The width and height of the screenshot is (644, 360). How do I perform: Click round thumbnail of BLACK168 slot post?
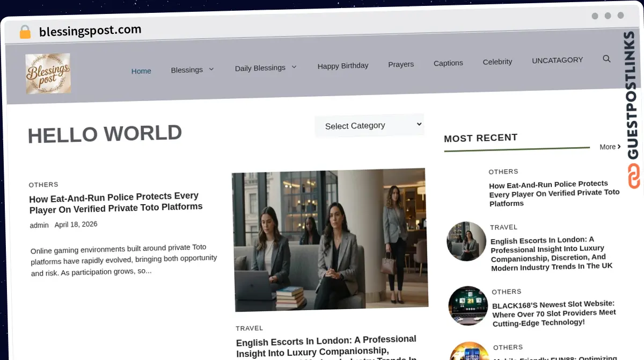[468, 306]
